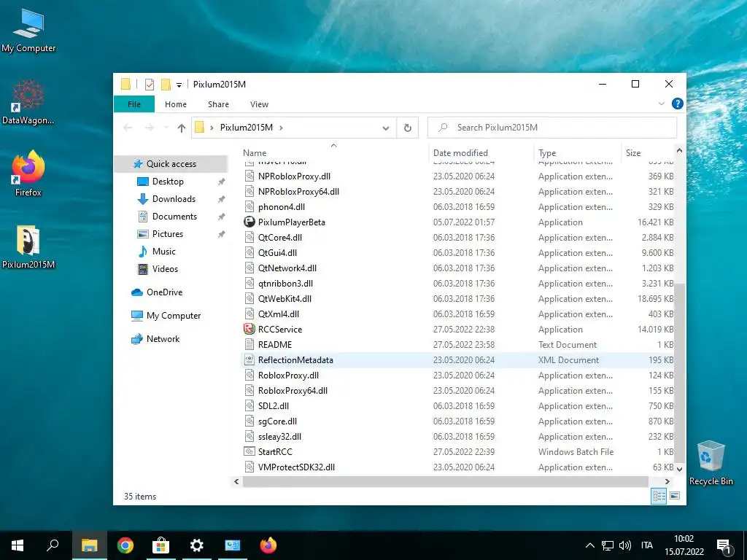
Task: Switch to Details view layout icon
Action: [659, 496]
